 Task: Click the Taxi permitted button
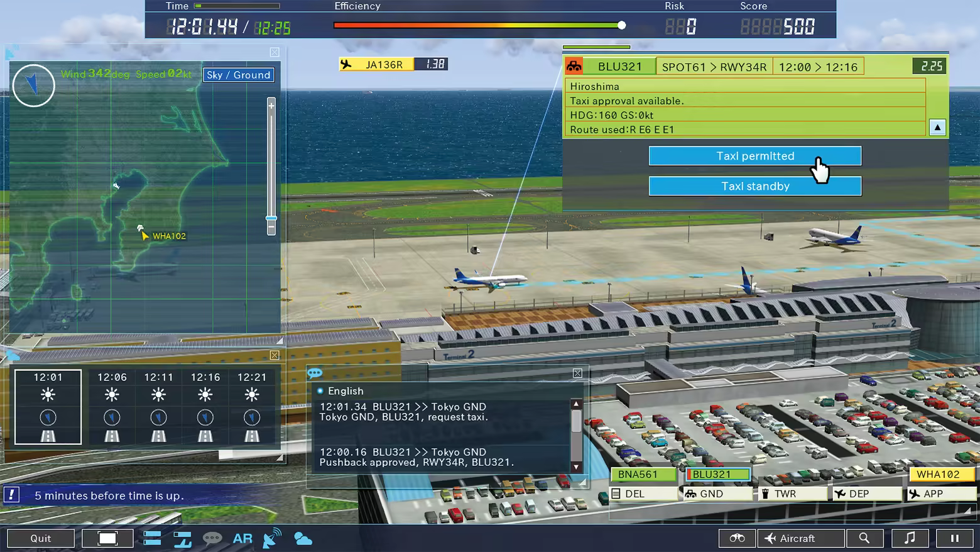pos(754,156)
